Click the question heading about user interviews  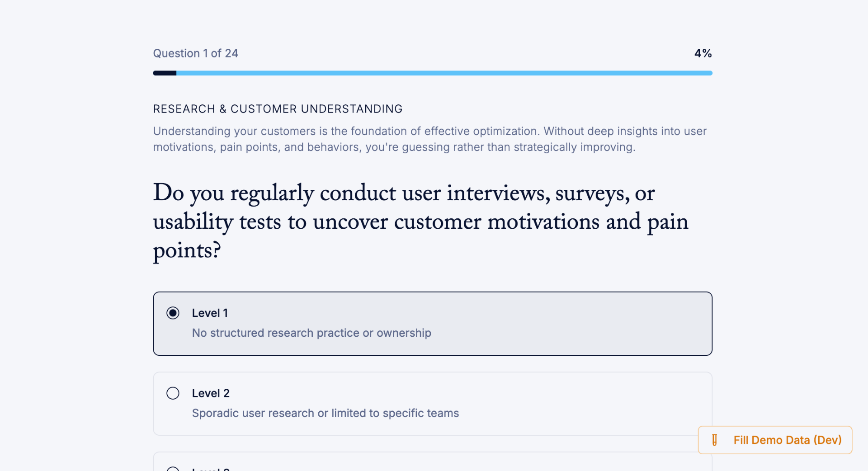(x=420, y=221)
